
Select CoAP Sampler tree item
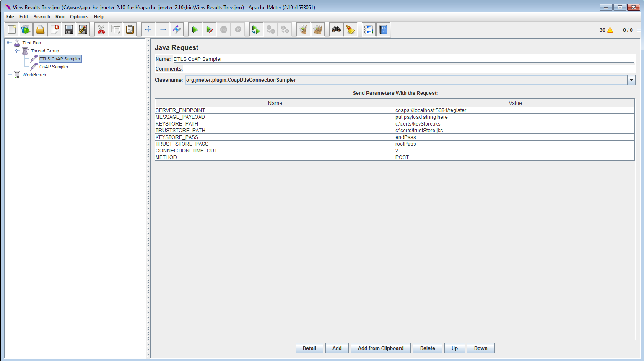(x=54, y=67)
